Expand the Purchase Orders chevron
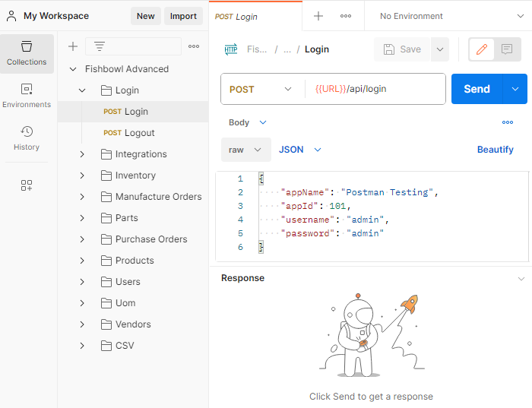This screenshot has width=532, height=408. click(x=82, y=239)
